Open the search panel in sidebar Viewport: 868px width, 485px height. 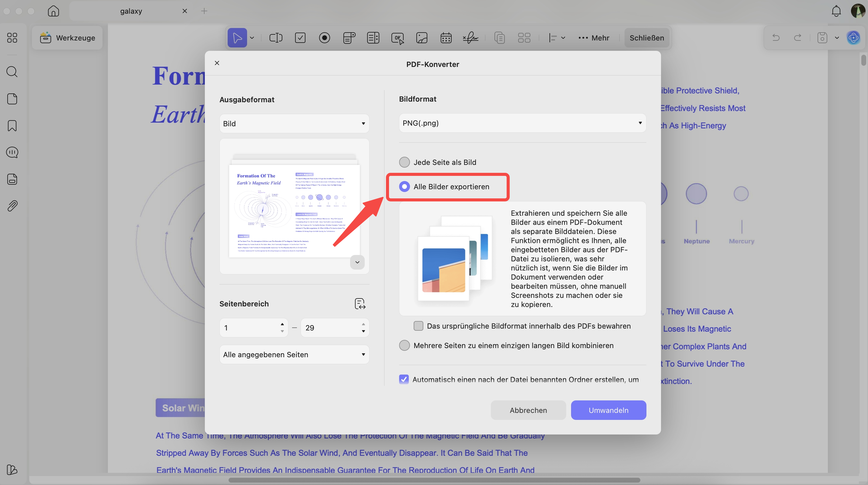coord(12,72)
